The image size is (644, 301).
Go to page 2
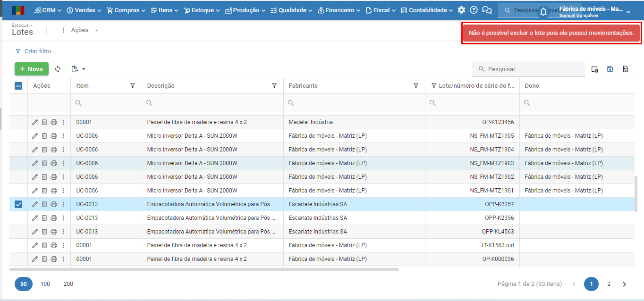(609, 284)
